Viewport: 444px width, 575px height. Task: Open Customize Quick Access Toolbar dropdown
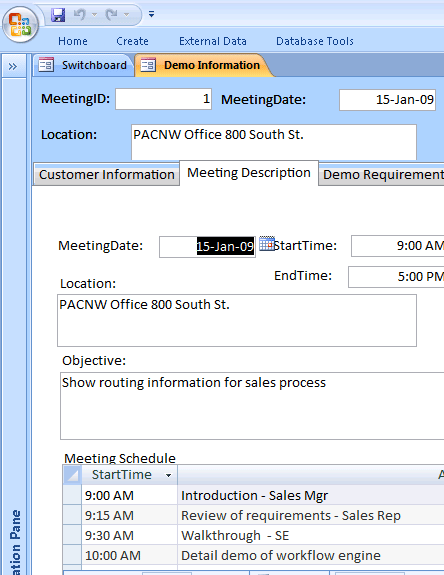(x=151, y=14)
